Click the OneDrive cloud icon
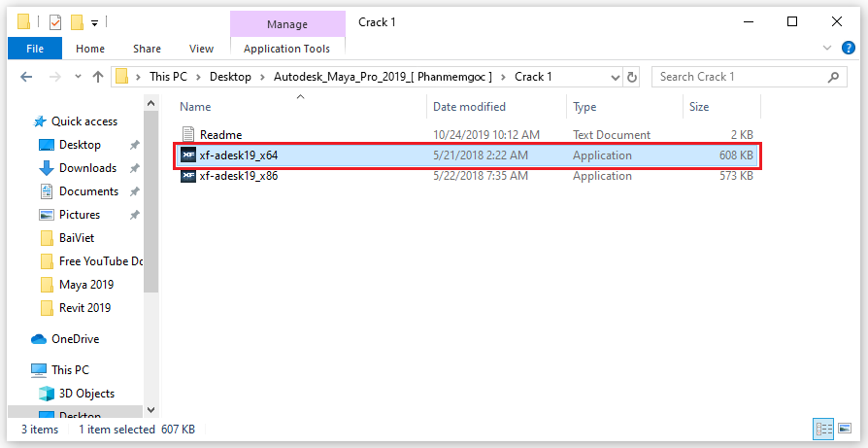 click(39, 339)
